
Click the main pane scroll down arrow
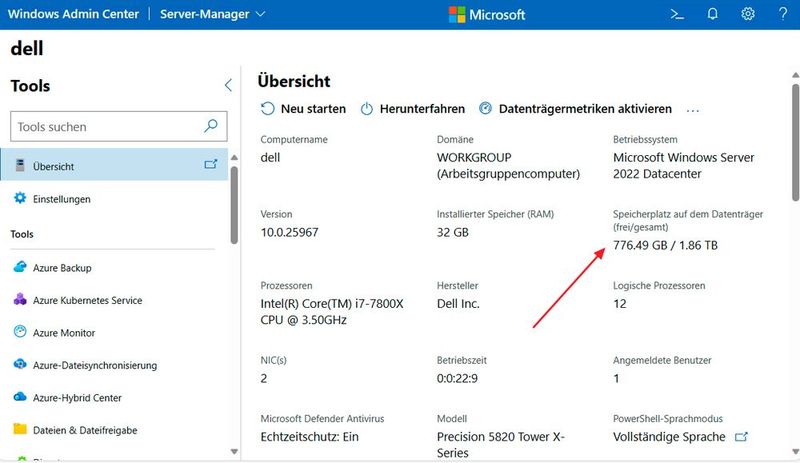(x=795, y=452)
